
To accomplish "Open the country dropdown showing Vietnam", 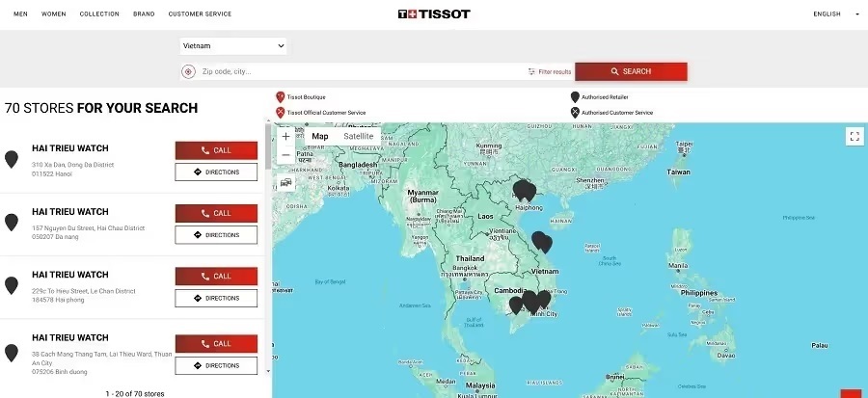I will click(233, 46).
